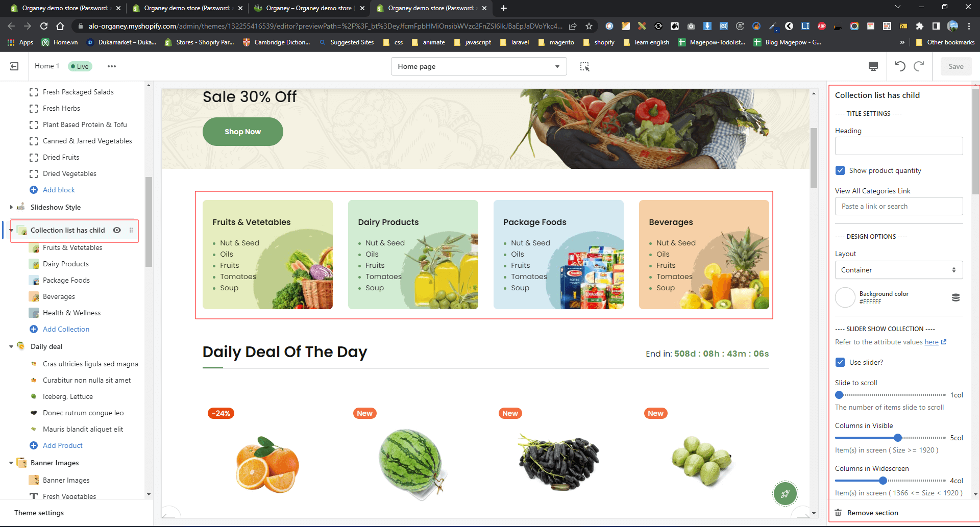Click the View All Categories Link field
Screen dimensions: 980x527
point(899,206)
